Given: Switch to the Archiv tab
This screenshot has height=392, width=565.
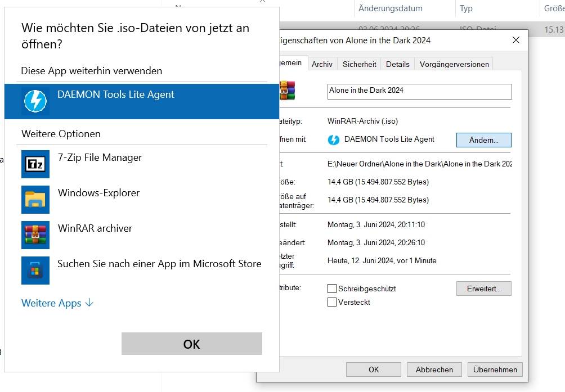Looking at the screenshot, I should pos(322,64).
